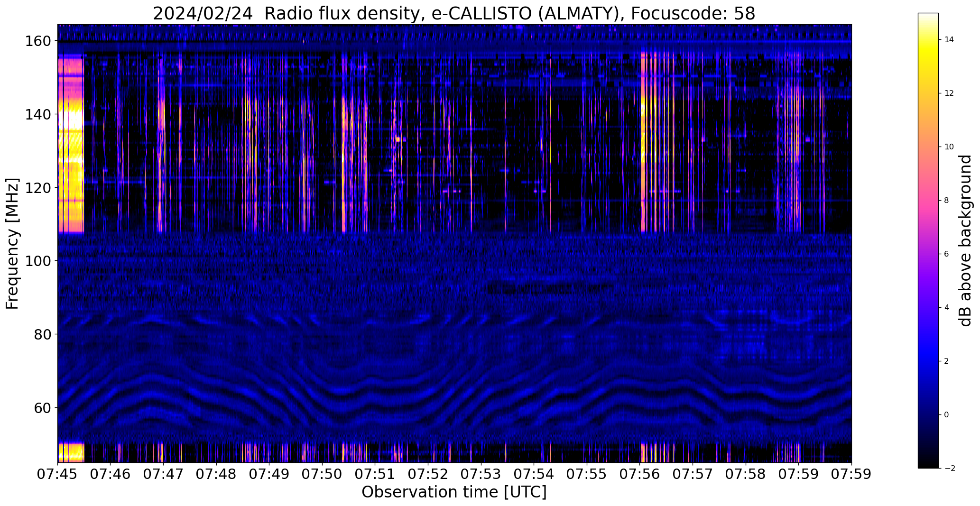Click the 07:56 time tick label
This screenshot has width=980, height=506.
[x=640, y=474]
